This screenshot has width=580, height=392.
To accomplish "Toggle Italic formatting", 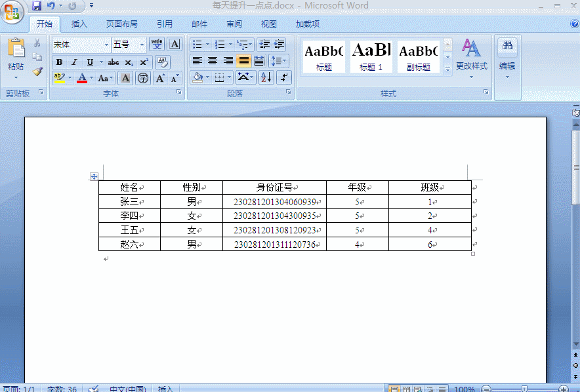I will (74, 62).
